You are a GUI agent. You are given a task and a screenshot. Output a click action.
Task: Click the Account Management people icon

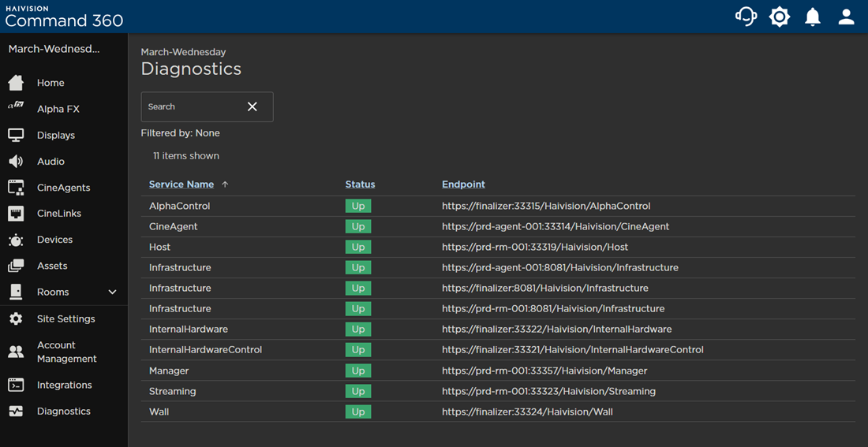(x=16, y=352)
